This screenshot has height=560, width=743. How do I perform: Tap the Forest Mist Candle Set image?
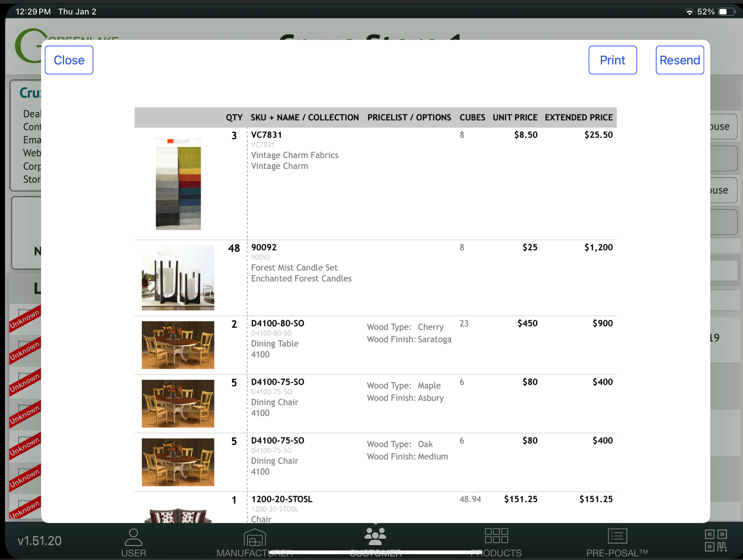tap(178, 277)
